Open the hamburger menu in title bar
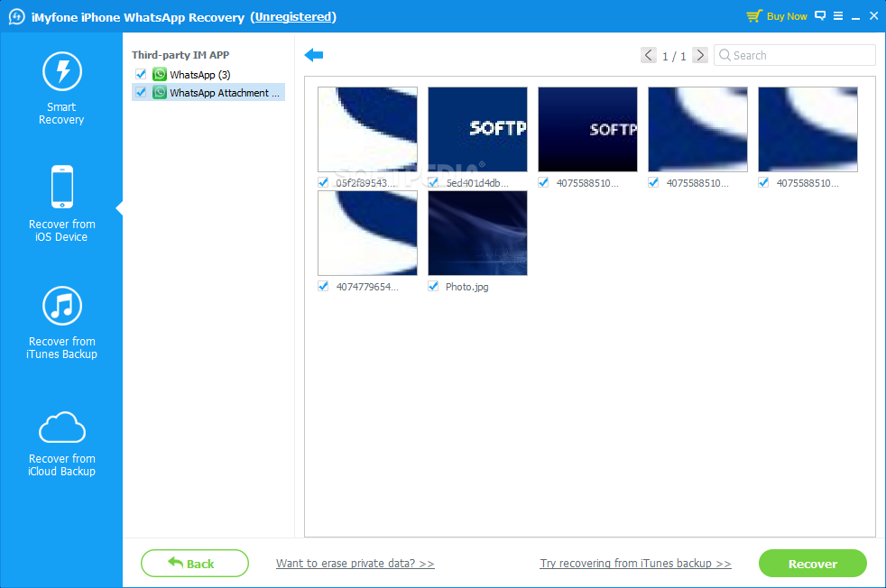The image size is (886, 588). [x=838, y=16]
